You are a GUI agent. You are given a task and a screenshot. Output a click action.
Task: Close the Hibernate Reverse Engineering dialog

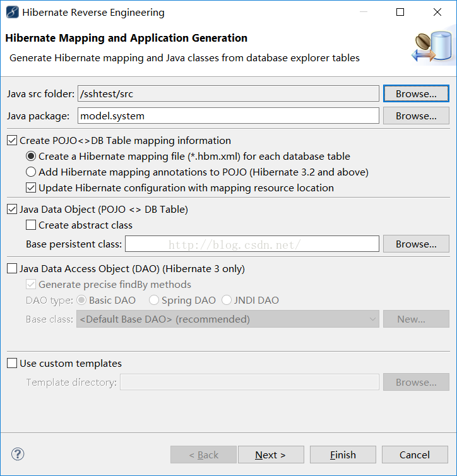(437, 12)
